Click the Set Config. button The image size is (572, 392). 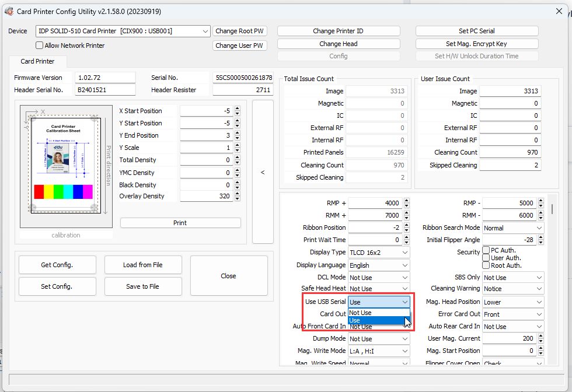(57, 286)
